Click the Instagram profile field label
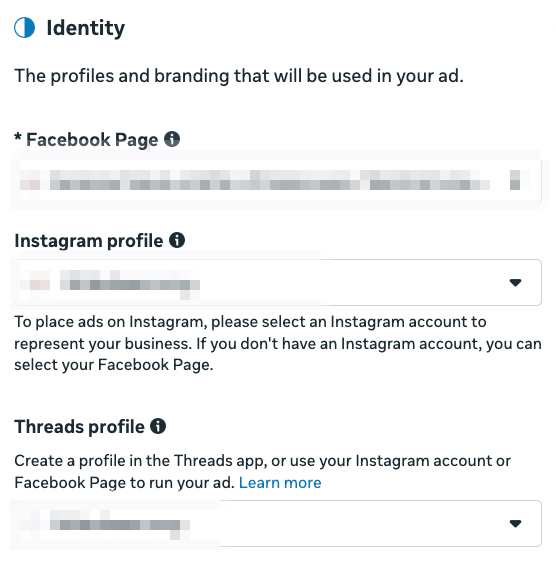Image resolution: width=556 pixels, height=572 pixels. pyautogui.click(x=89, y=241)
